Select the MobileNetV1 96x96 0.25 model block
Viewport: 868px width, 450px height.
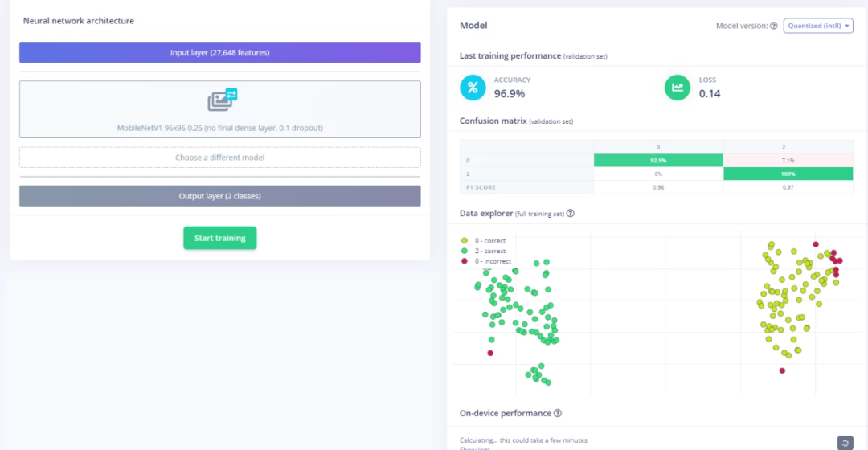click(219, 111)
